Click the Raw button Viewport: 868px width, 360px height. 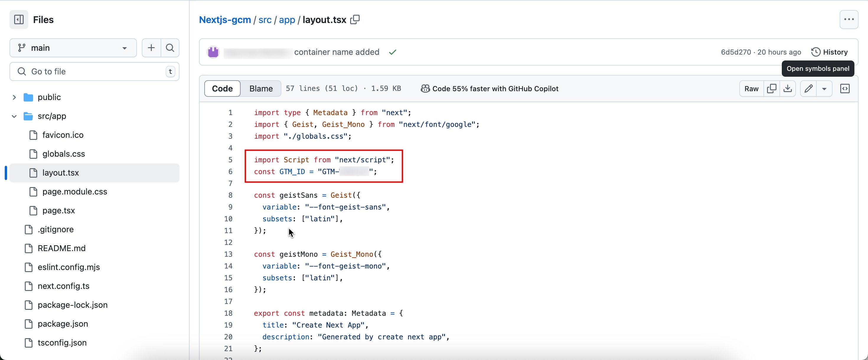751,89
